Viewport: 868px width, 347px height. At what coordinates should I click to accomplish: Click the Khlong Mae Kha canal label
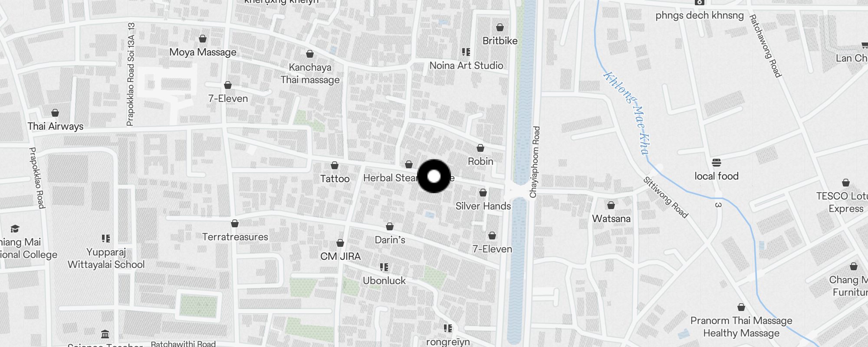(x=626, y=114)
